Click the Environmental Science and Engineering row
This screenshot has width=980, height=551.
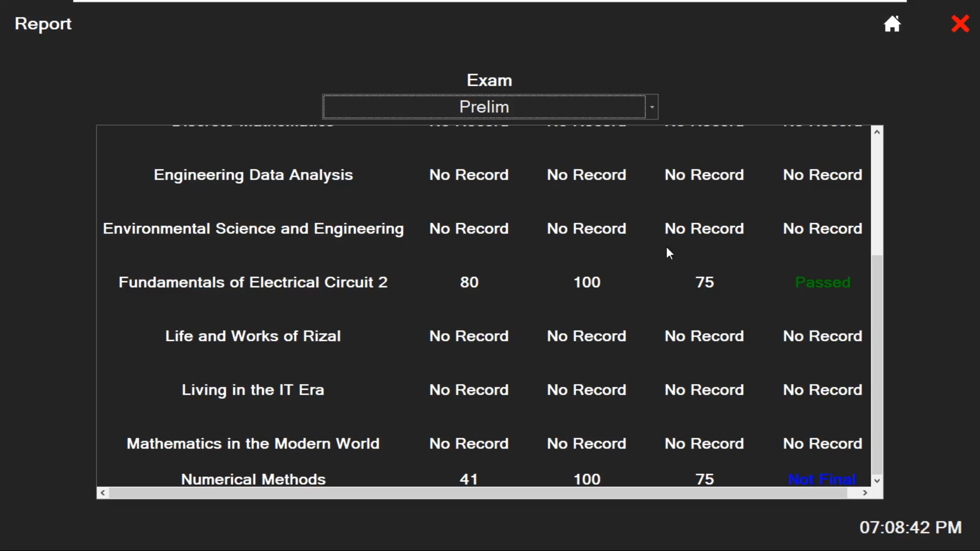pos(253,229)
